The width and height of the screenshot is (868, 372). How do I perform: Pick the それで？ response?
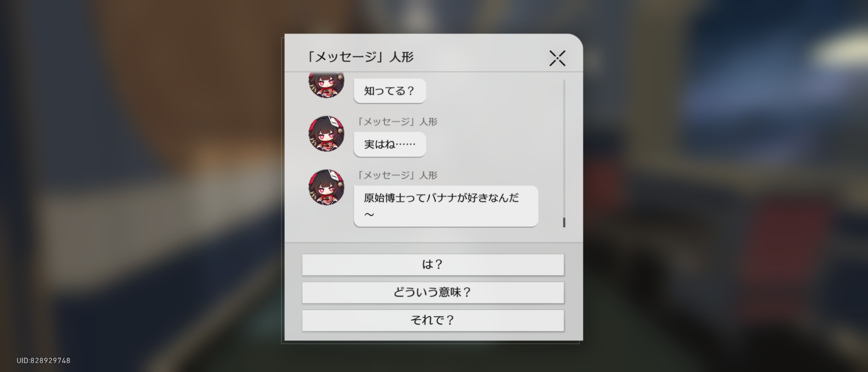(x=433, y=320)
